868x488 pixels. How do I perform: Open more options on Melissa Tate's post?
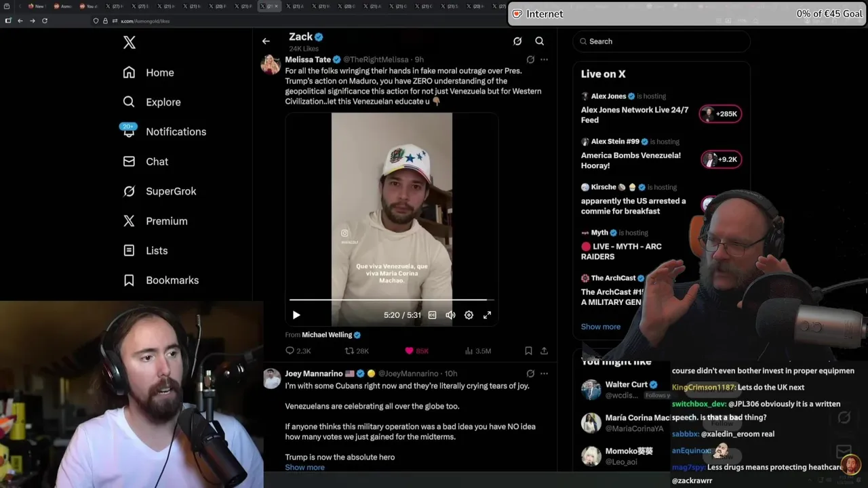[544, 60]
